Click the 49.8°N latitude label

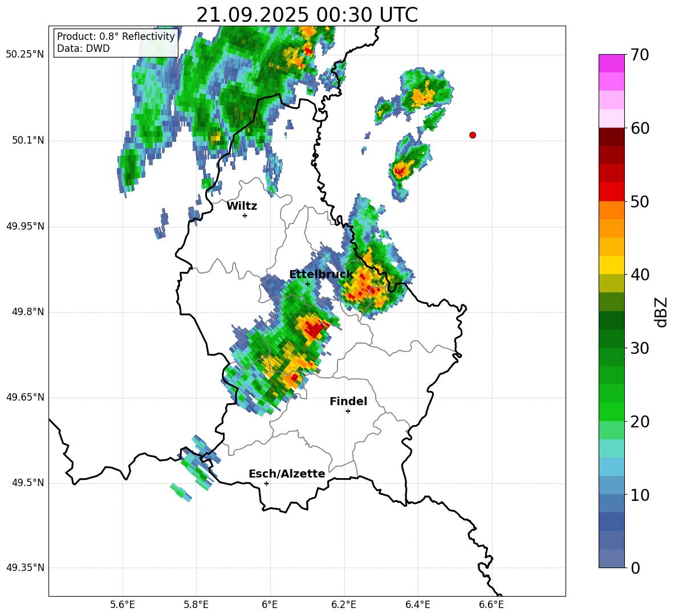click(x=28, y=312)
